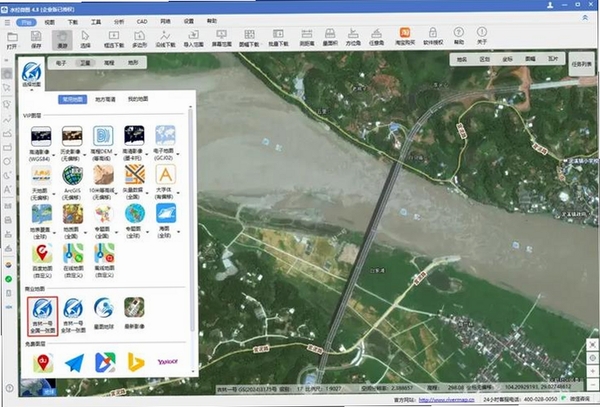600x407 pixels.
Task: Click the 软件授权 padlock icon
Action: click(x=433, y=37)
